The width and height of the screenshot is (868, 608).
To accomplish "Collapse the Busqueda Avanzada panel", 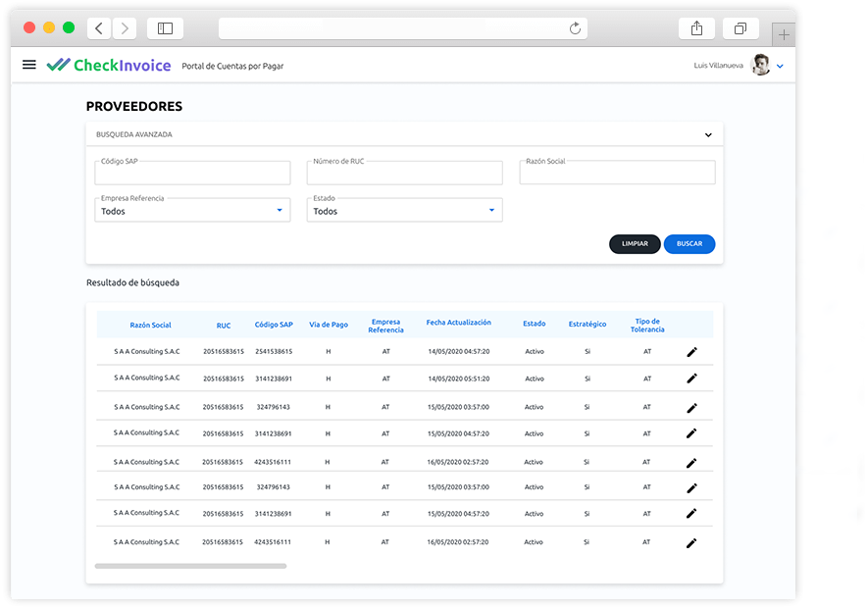I will pos(708,135).
